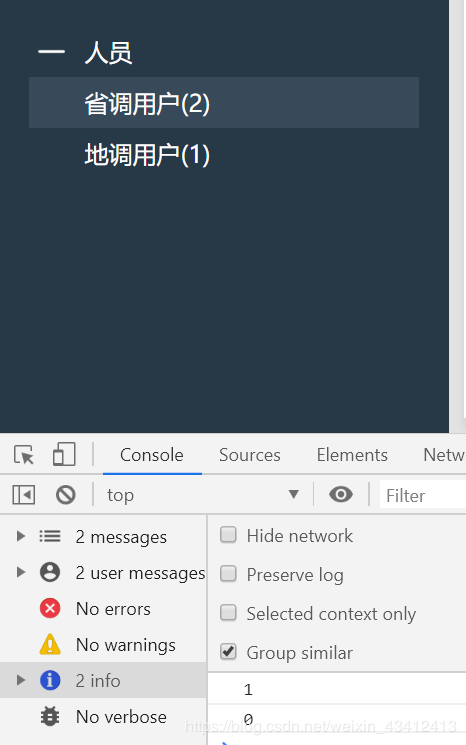466x745 pixels.
Task: Tick the Selected context only checkbox
Action: point(228,613)
